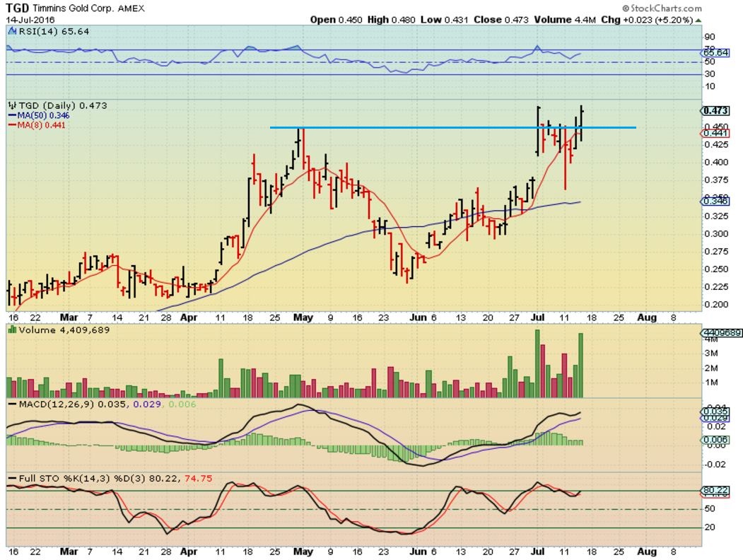Click the 4409689 volume axis tag
Viewport: 743px width, 560px height.
[720, 333]
